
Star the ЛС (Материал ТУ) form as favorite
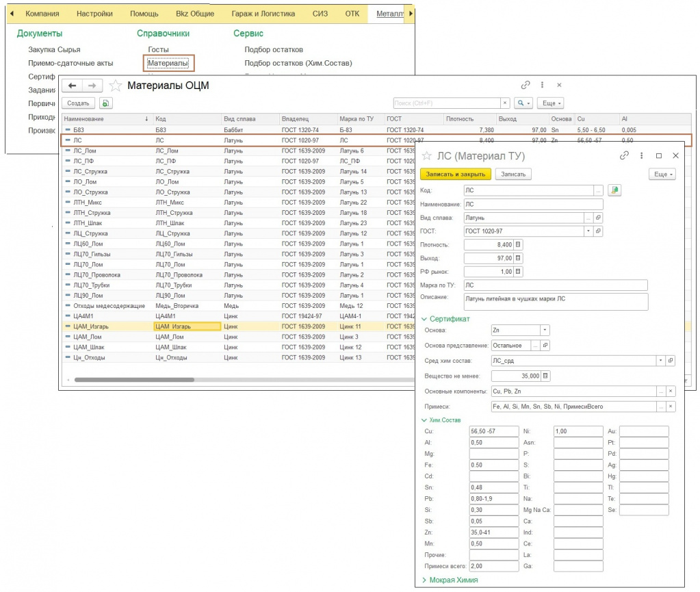tap(427, 156)
